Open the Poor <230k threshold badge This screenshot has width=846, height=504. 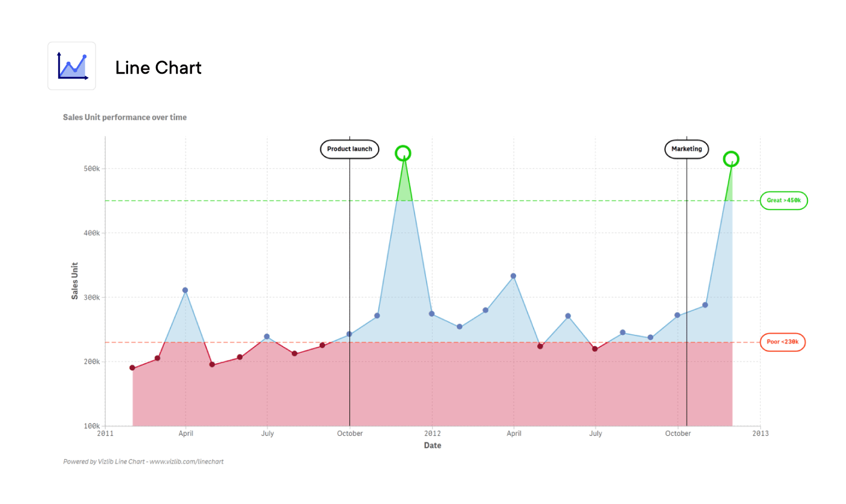(783, 342)
